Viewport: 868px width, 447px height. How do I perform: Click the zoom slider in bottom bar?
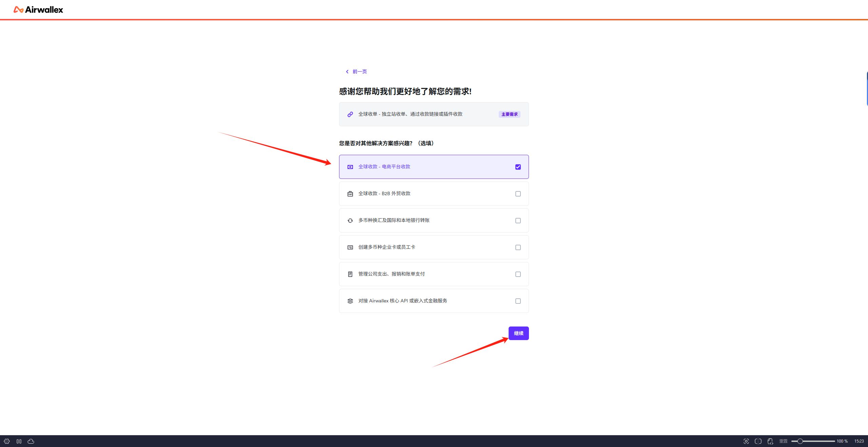coord(813,441)
